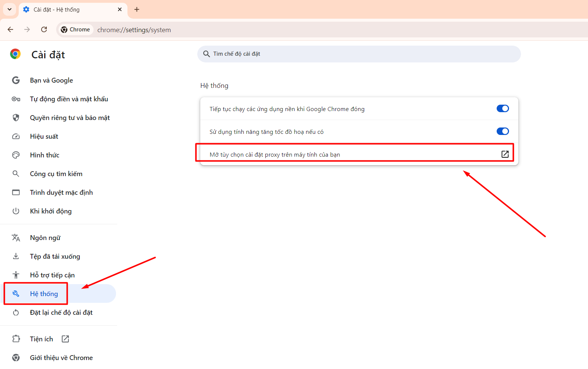
Task: Click the Tìm chế độ cài đặt search field
Action: tap(359, 54)
